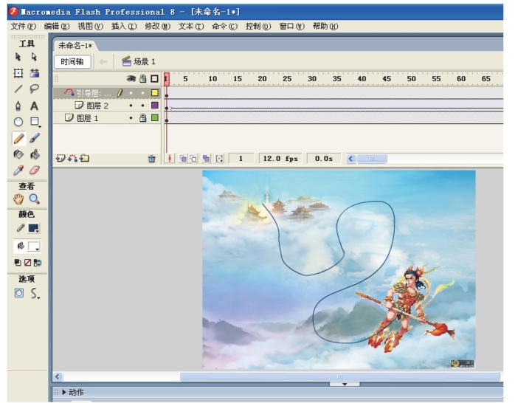This screenshot has height=403, width=532.
Task: Click the Add Motion Guide icon
Action: click(x=72, y=158)
